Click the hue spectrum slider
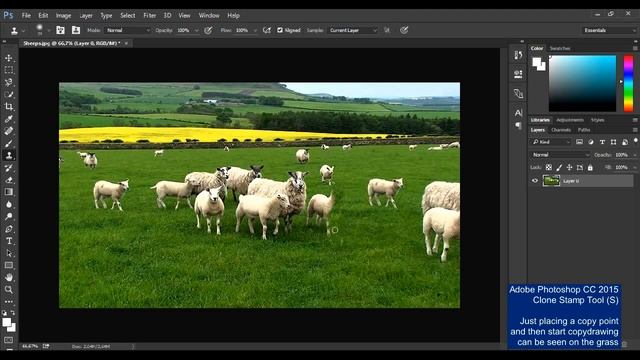Screen dimensions: 640x360 pyautogui.click(x=629, y=83)
